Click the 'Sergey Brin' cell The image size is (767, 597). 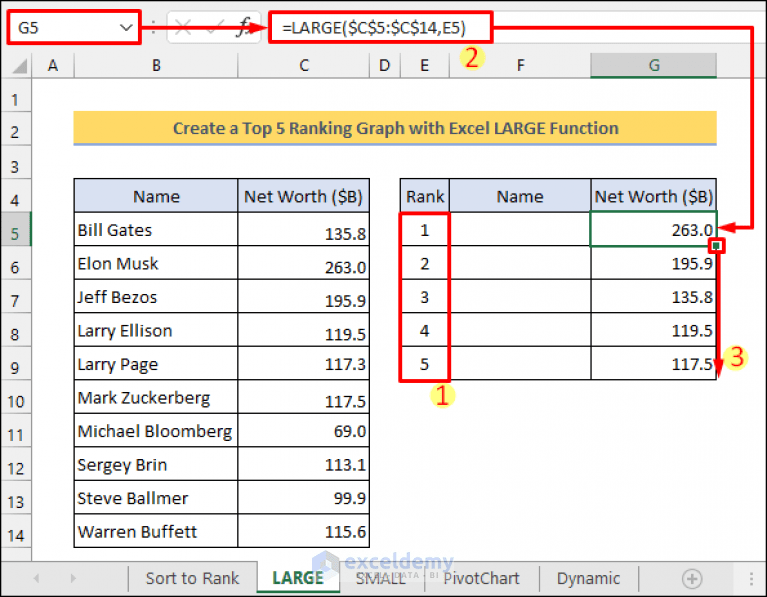click(x=156, y=464)
